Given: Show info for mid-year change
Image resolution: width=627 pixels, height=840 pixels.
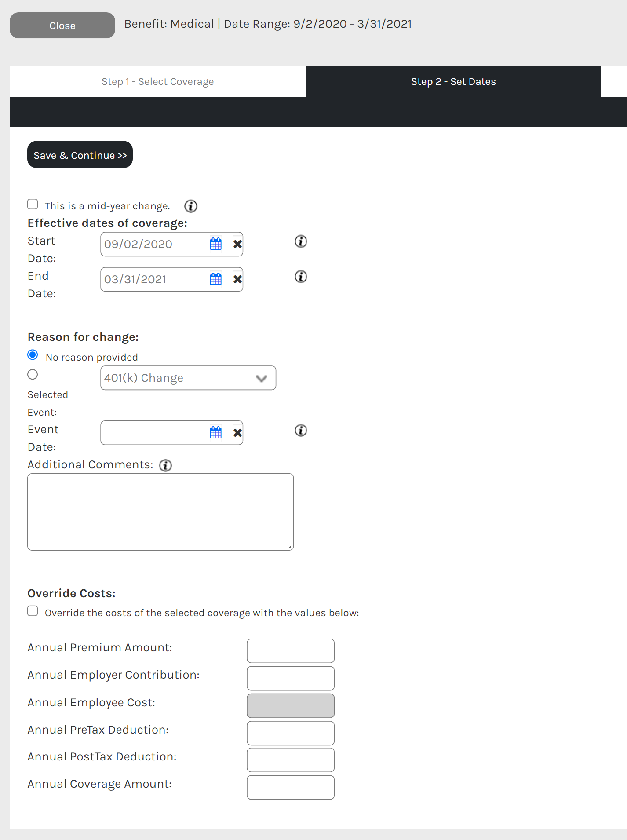Looking at the screenshot, I should [191, 206].
